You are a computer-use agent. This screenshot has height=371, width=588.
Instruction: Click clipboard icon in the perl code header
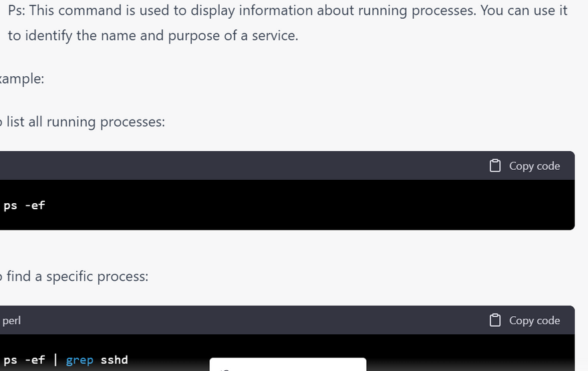point(495,320)
